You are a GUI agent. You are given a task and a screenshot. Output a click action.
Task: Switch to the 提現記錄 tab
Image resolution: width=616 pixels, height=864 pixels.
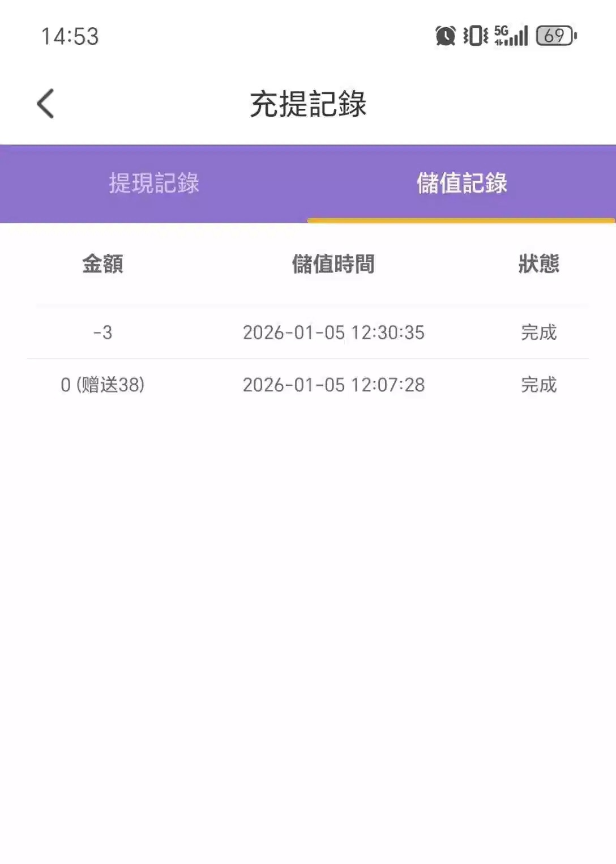click(154, 183)
